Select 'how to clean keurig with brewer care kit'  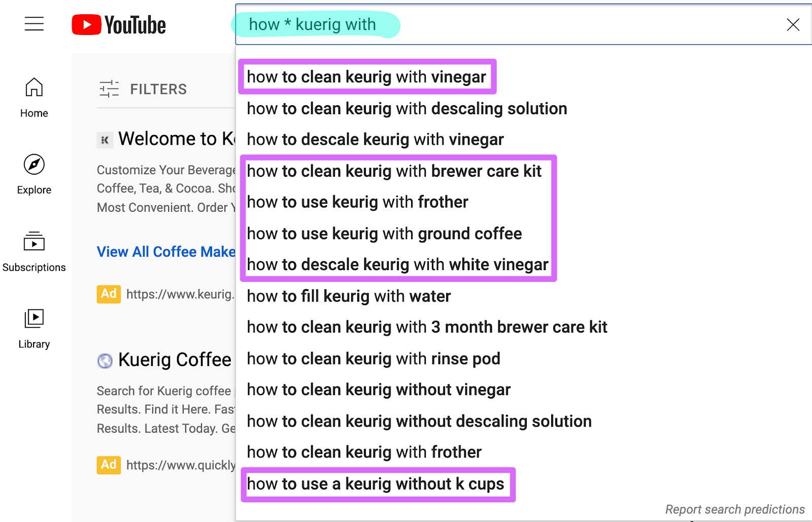[x=394, y=171]
